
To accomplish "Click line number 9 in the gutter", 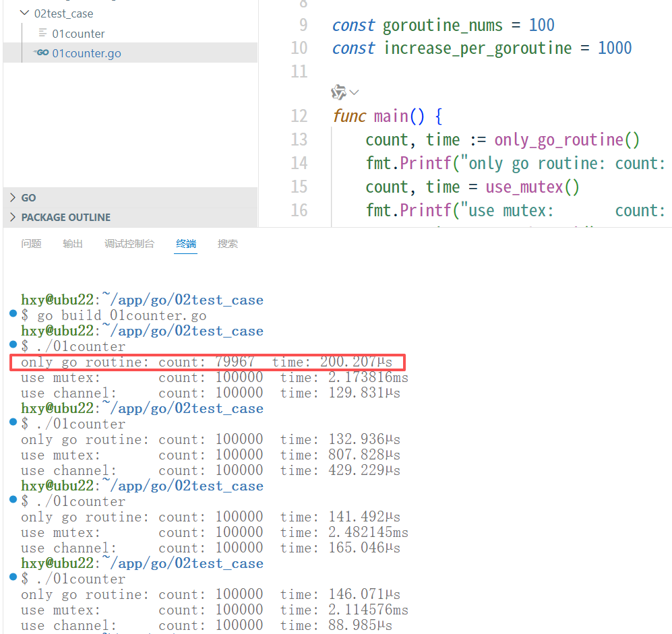I will tap(303, 25).
